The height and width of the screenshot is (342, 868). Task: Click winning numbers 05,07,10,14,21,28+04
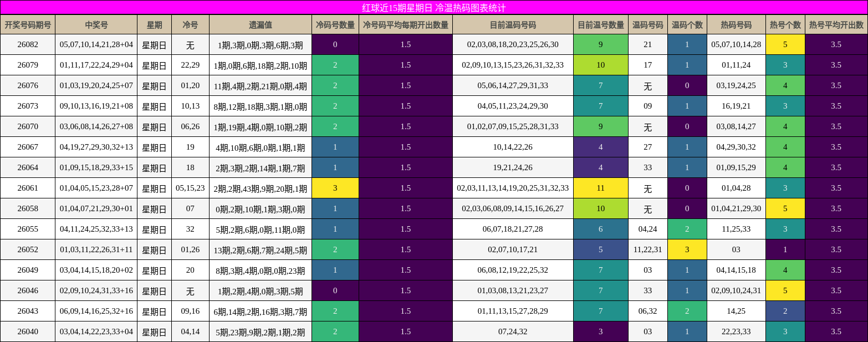pyautogui.click(x=96, y=44)
